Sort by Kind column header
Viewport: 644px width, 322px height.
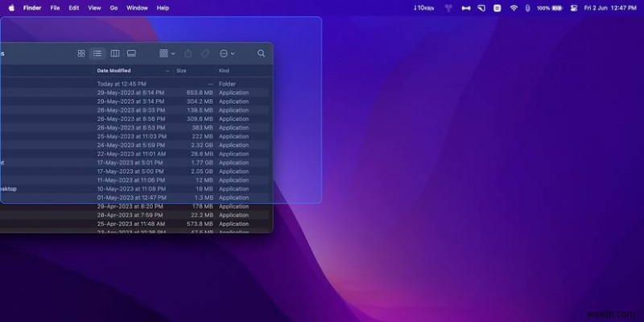pos(224,71)
